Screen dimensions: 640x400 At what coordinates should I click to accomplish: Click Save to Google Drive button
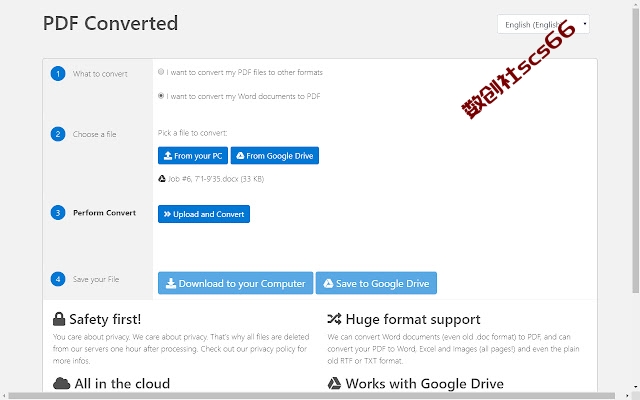[376, 283]
